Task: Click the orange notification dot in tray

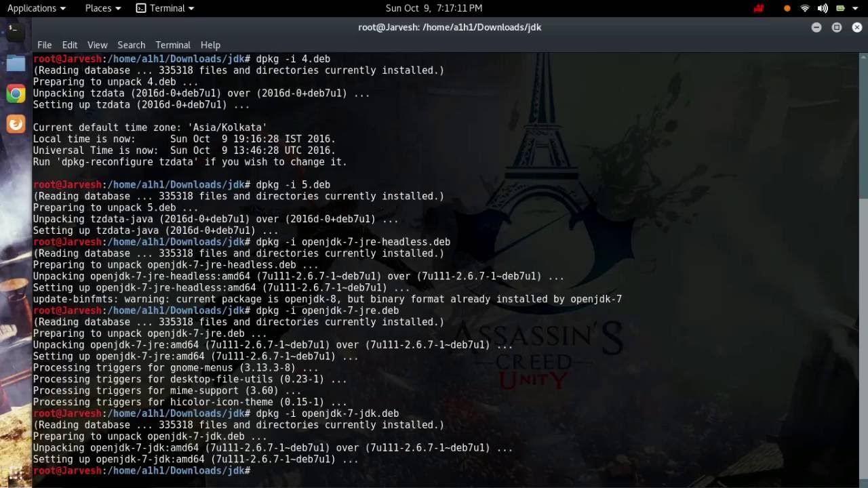Action: pyautogui.click(x=787, y=8)
